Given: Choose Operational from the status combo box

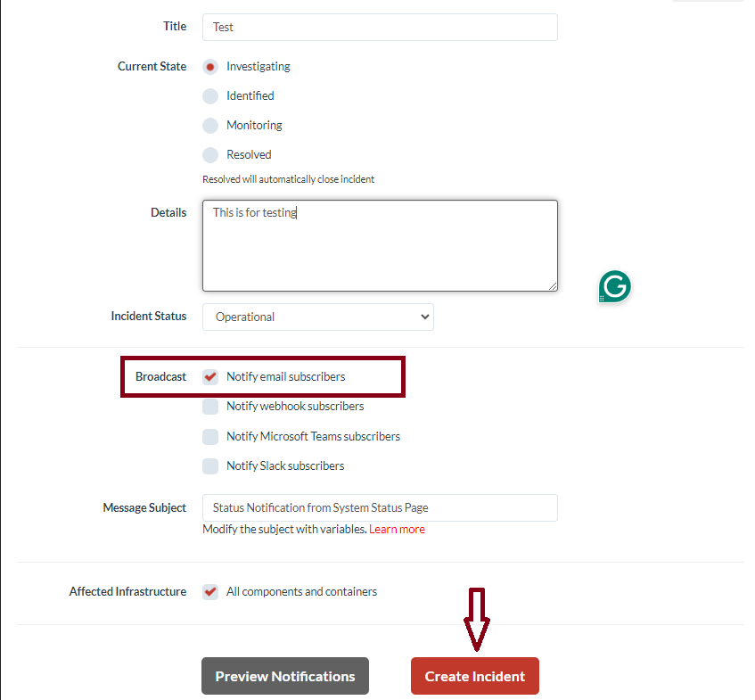Looking at the screenshot, I should tap(317, 317).
